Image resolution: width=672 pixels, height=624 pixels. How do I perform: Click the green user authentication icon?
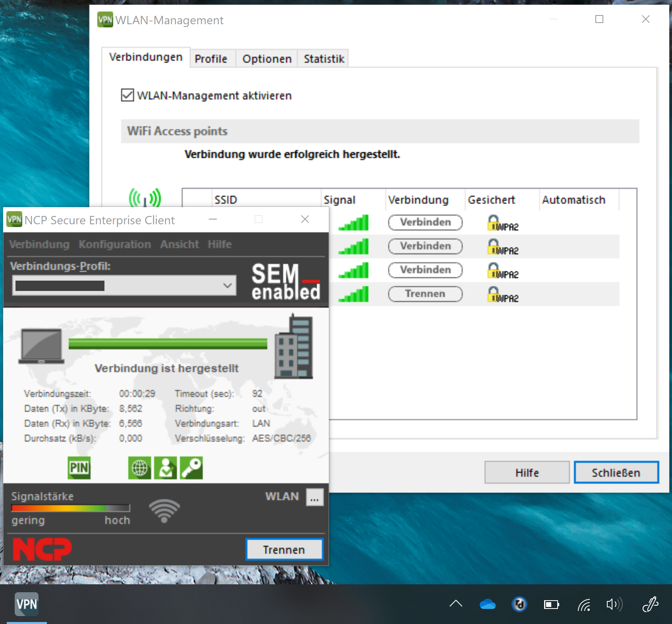tap(166, 468)
